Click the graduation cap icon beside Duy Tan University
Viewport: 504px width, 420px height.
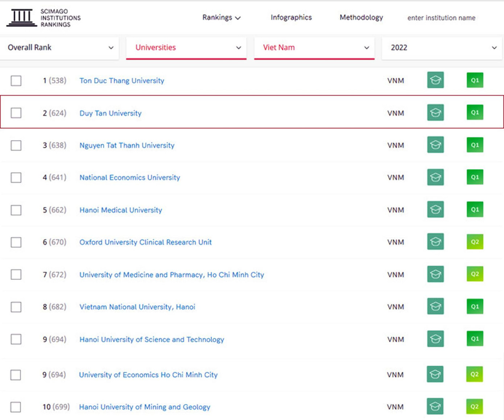point(435,112)
